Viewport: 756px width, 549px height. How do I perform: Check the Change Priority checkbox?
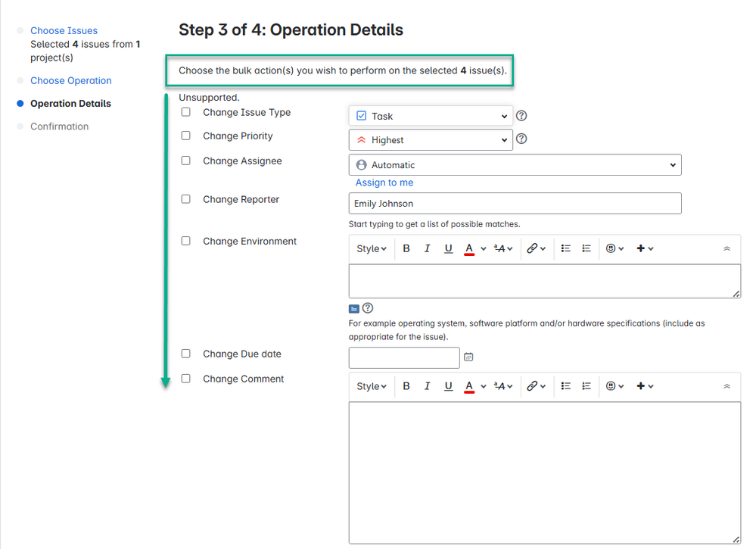tap(185, 136)
